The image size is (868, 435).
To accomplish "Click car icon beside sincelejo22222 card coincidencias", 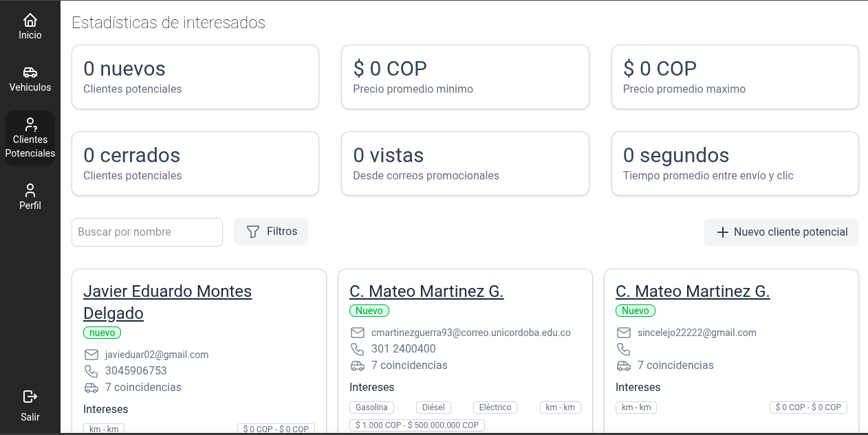I will [624, 366].
